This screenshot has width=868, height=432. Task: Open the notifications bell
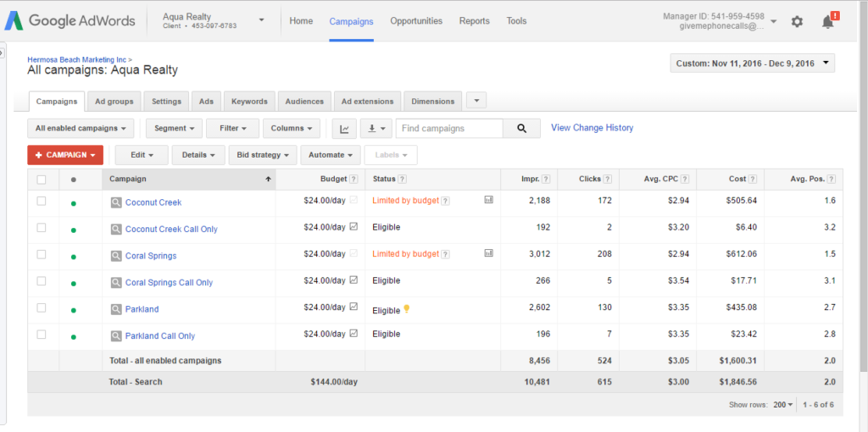(828, 22)
